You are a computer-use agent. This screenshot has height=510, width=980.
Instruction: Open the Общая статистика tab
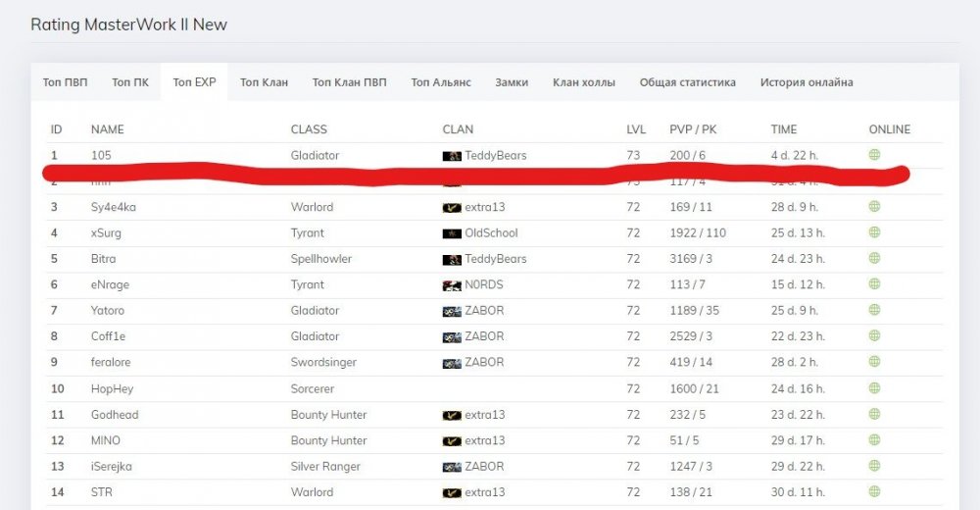[687, 82]
